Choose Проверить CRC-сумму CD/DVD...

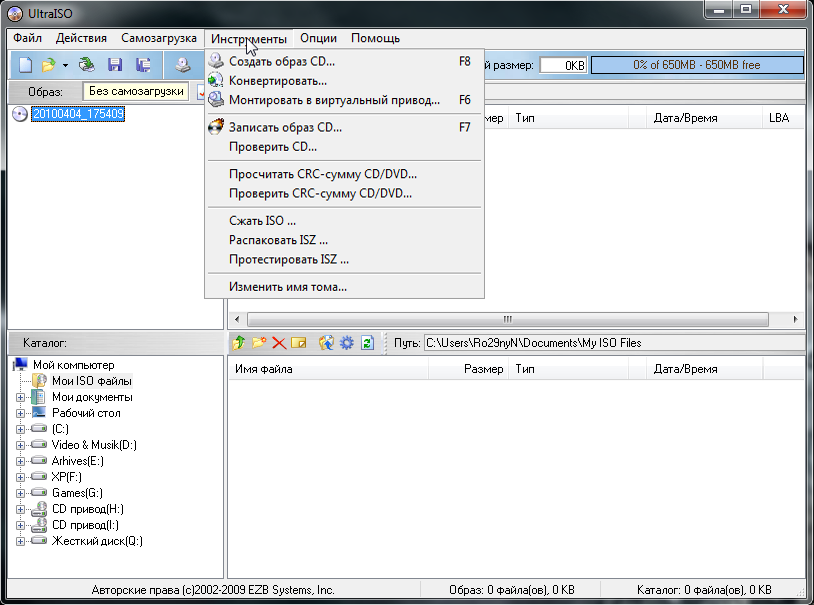[x=344, y=194]
